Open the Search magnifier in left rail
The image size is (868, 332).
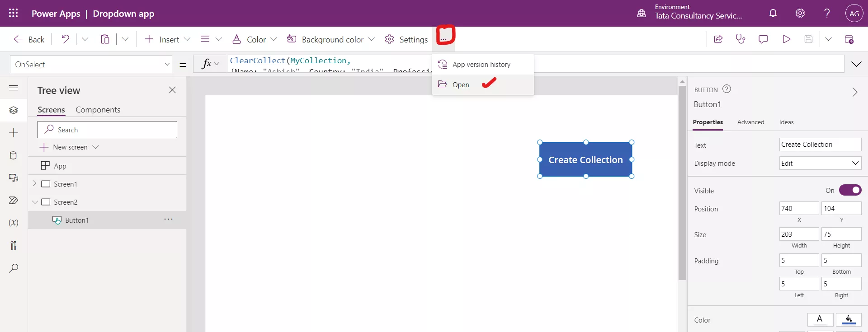click(x=14, y=268)
